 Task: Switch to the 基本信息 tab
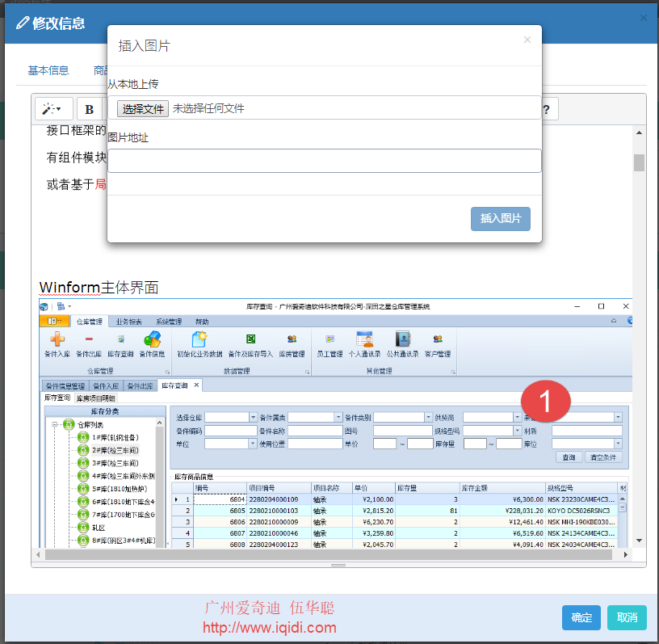pos(48,70)
